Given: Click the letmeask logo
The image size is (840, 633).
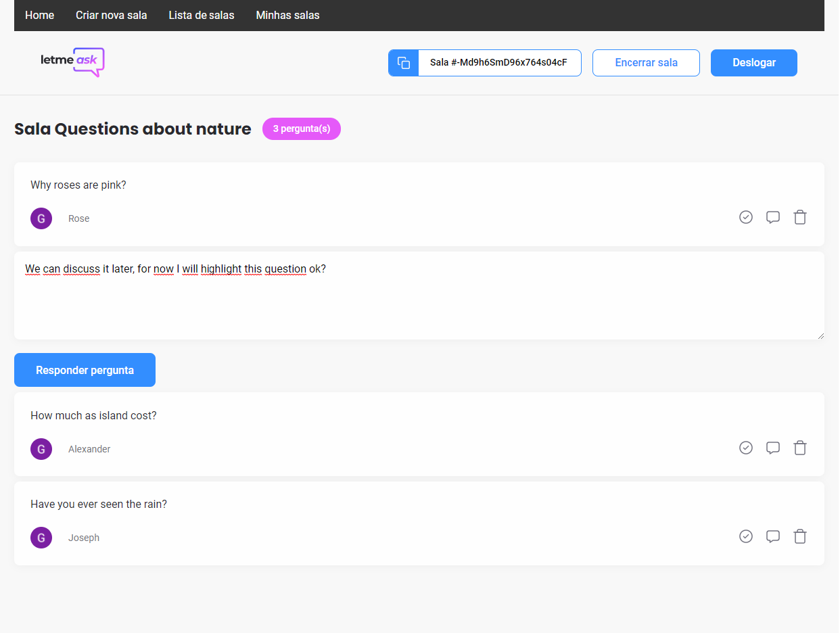Looking at the screenshot, I should pyautogui.click(x=72, y=62).
